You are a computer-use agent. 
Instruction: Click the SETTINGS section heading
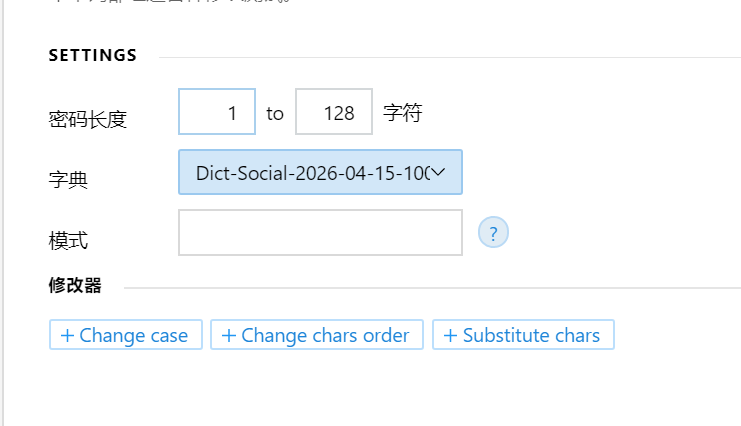[x=93, y=56]
